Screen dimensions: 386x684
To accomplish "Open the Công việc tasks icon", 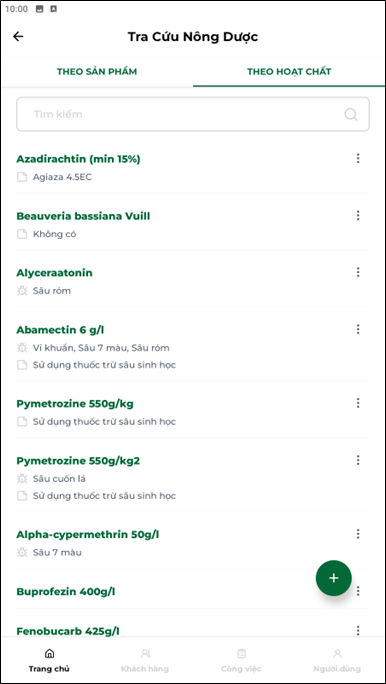I will pyautogui.click(x=241, y=653).
